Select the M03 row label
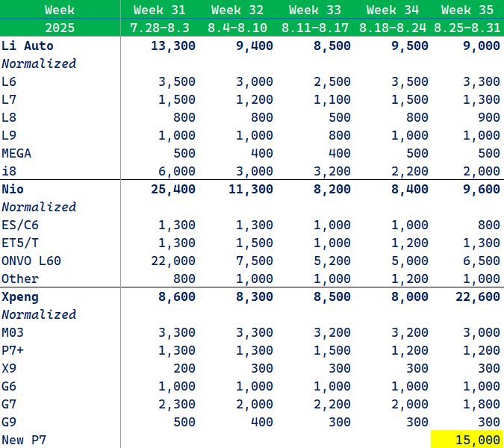 [x=13, y=332]
